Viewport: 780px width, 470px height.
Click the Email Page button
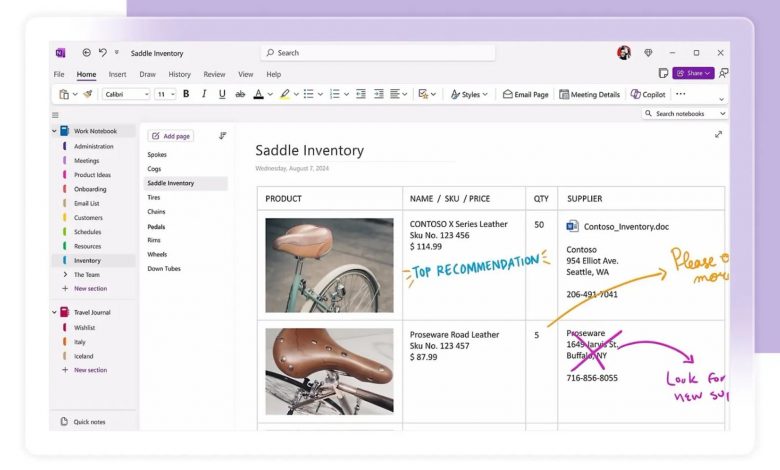point(525,94)
